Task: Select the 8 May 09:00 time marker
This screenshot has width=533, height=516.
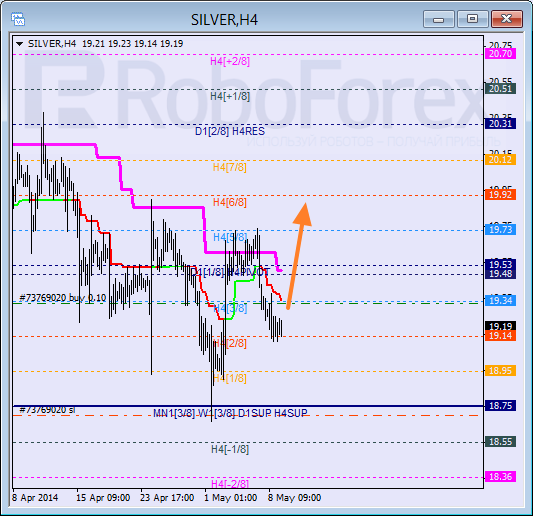Action: 294,498
